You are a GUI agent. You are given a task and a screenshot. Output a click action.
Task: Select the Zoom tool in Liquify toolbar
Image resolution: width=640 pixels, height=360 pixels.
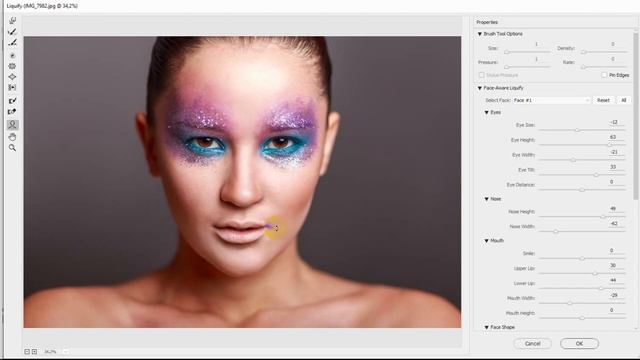pyautogui.click(x=12, y=148)
